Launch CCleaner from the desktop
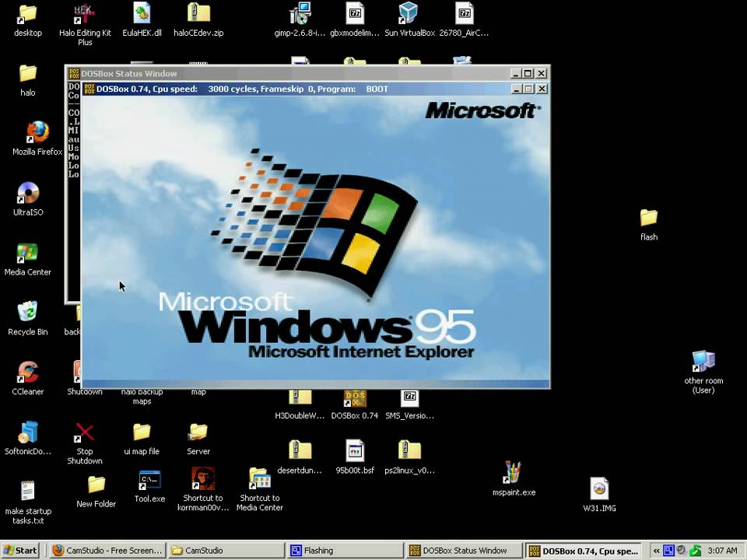This screenshot has width=747, height=560. (x=28, y=373)
